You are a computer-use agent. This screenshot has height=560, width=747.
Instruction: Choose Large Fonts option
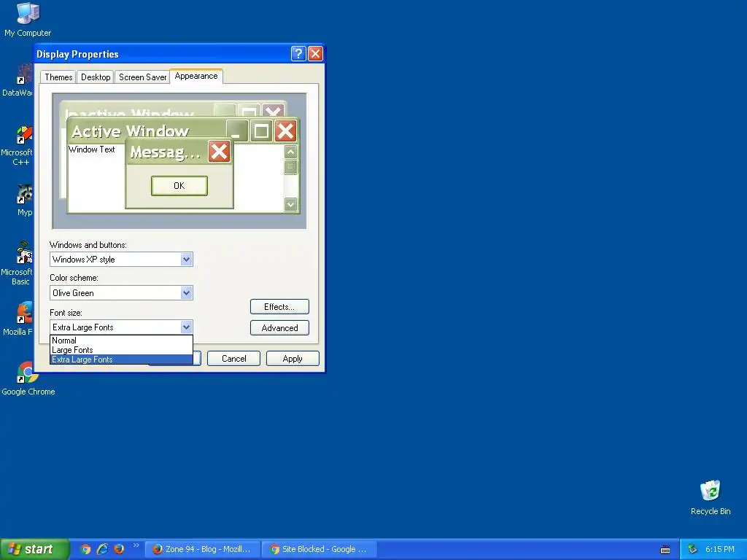click(x=121, y=350)
